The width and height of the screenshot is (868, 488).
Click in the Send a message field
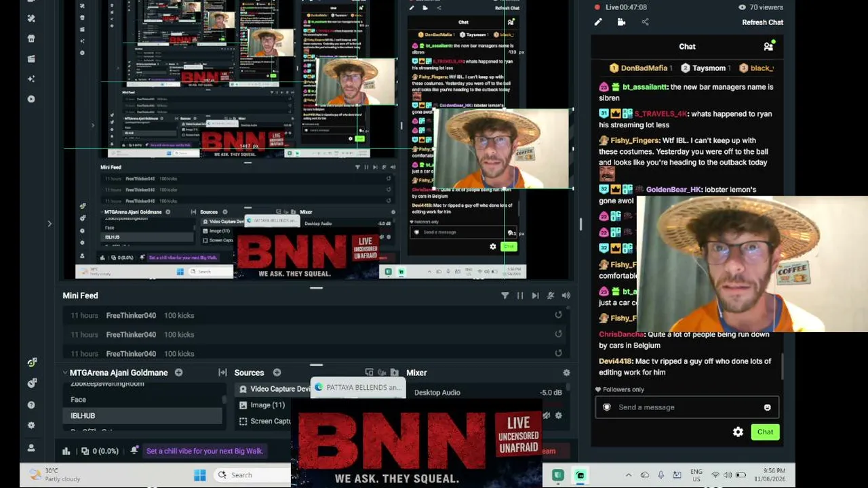687,407
